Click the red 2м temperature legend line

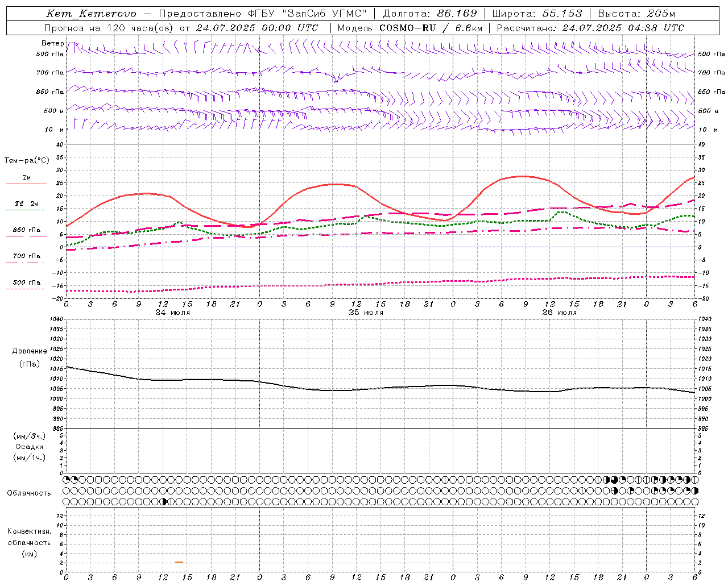26,184
